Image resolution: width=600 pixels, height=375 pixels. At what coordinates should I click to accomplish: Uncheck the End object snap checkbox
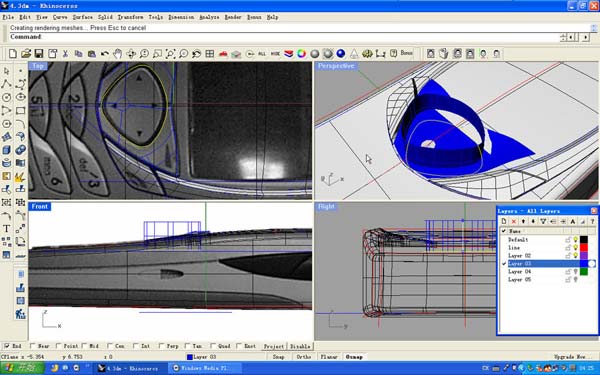7,346
